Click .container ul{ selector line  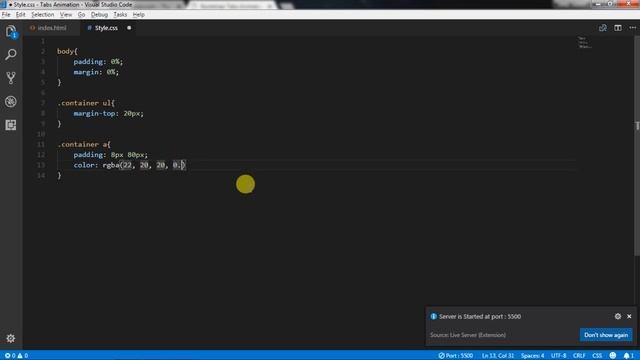86,103
